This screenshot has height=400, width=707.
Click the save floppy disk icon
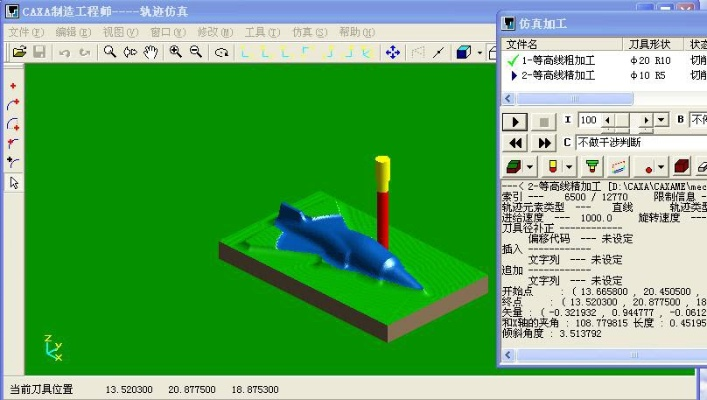tap(40, 52)
